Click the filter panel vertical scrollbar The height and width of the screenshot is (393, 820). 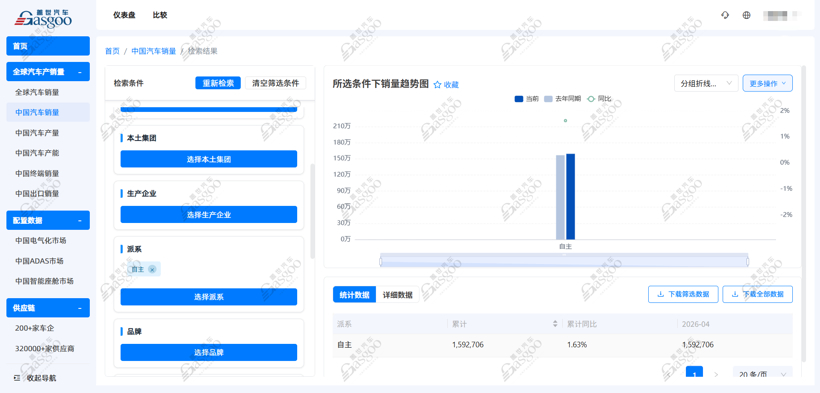click(x=313, y=211)
